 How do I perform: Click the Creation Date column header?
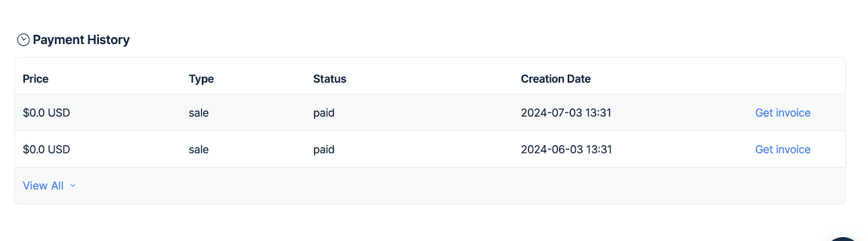556,79
